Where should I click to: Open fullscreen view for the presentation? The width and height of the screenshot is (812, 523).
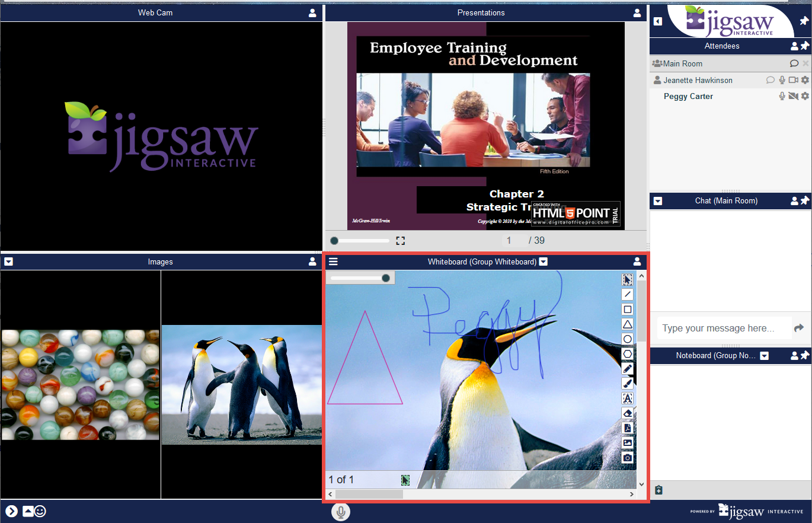point(401,241)
